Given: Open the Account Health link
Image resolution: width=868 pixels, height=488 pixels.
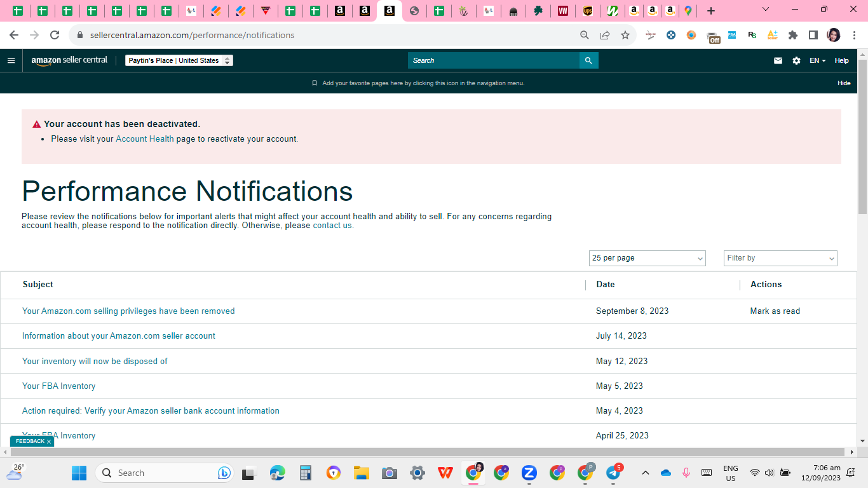Looking at the screenshot, I should 145,139.
